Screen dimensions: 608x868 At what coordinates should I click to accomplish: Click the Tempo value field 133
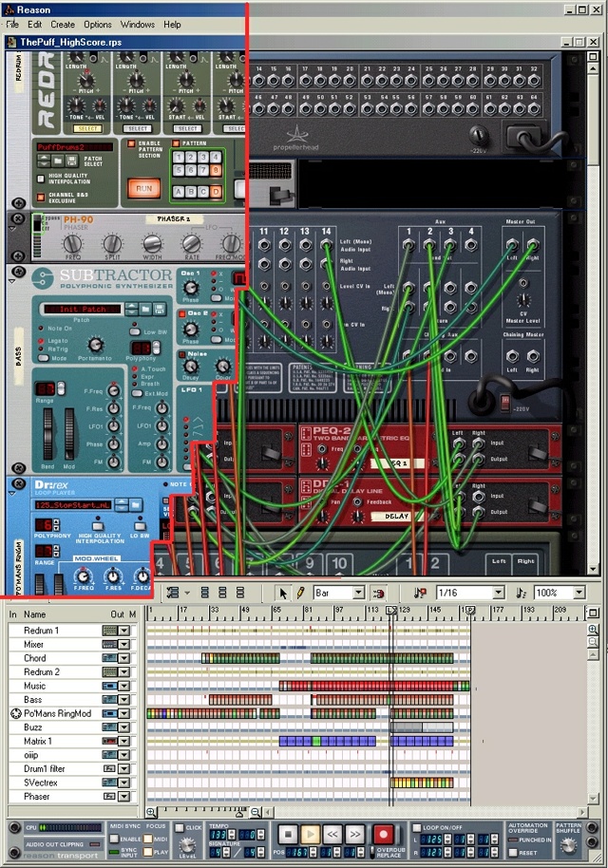coord(218,834)
